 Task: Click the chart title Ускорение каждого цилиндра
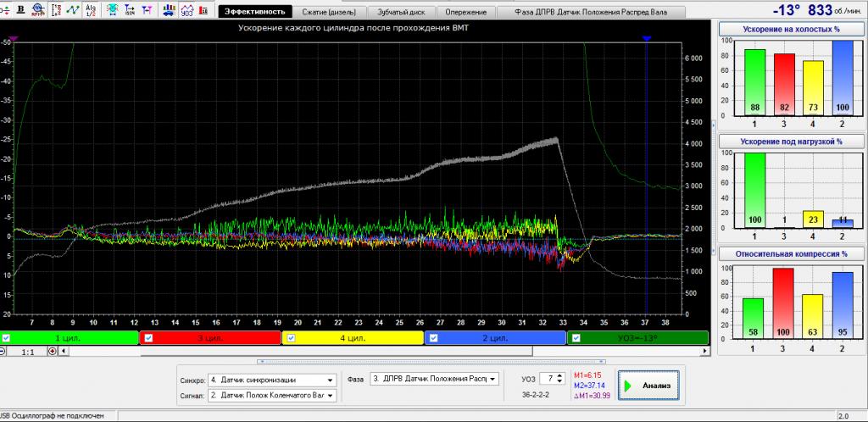354,27
